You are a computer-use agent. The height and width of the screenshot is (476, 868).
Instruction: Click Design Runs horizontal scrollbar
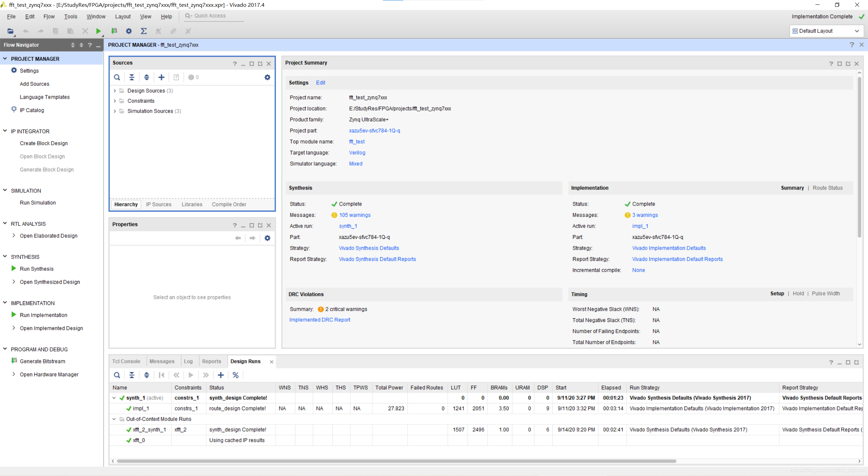coord(396,461)
